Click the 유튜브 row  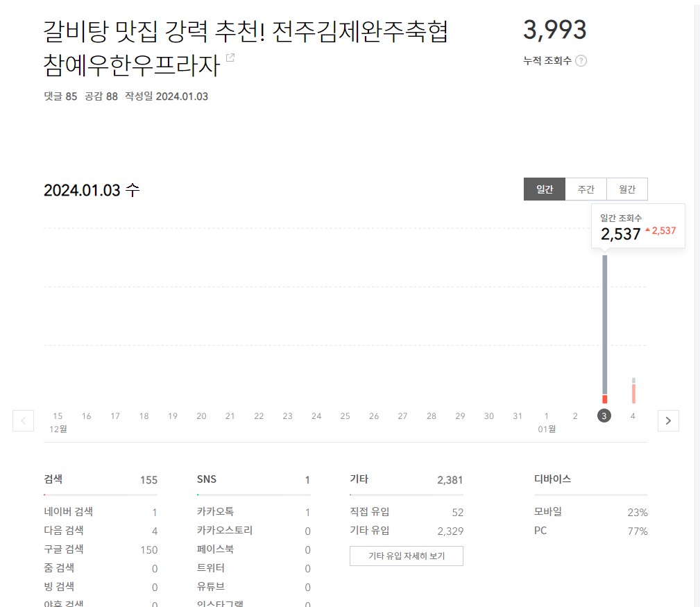[x=254, y=587]
